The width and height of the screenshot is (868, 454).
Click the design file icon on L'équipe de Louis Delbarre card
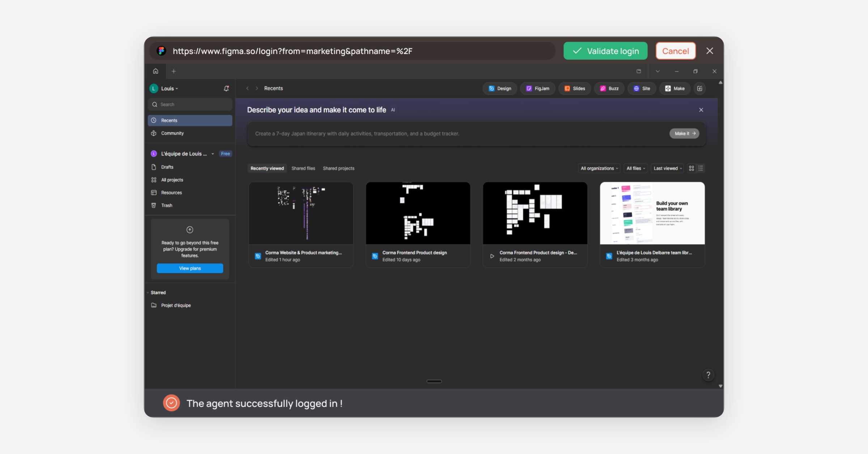click(x=609, y=256)
